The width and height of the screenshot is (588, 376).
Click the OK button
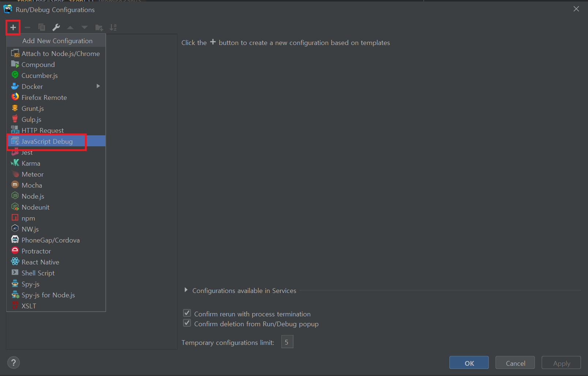click(469, 363)
